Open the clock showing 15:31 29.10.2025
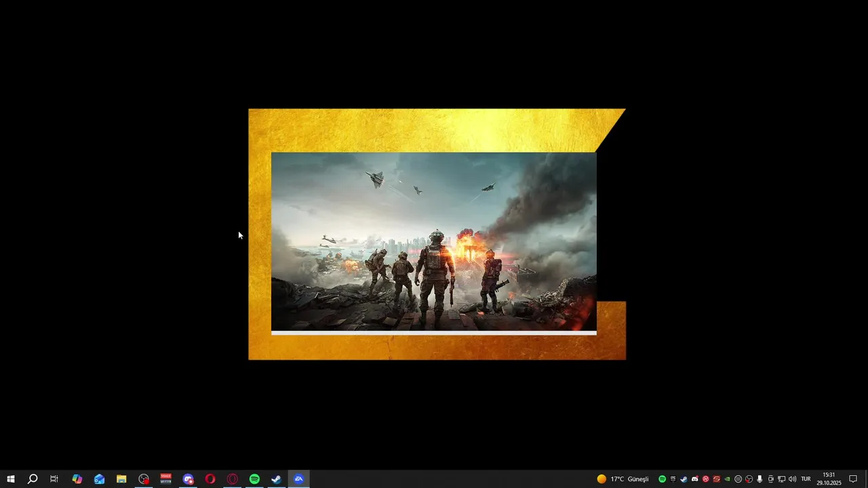The image size is (868, 488). point(829,479)
